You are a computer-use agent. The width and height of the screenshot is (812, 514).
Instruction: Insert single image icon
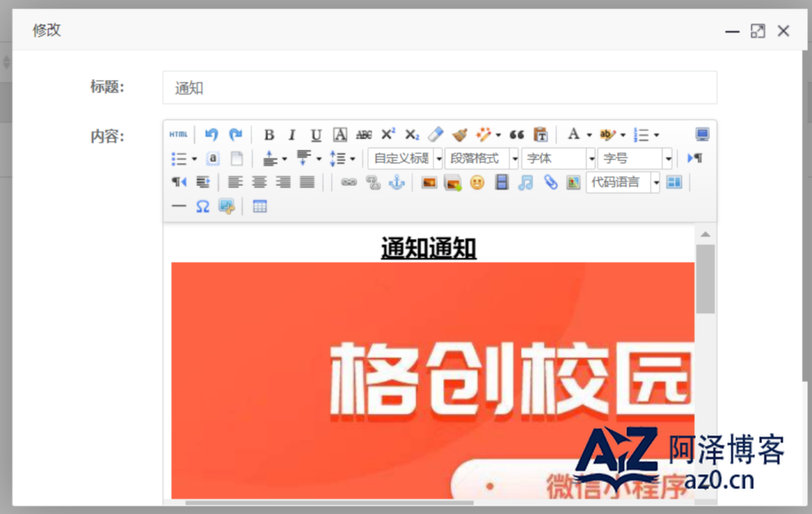click(429, 182)
